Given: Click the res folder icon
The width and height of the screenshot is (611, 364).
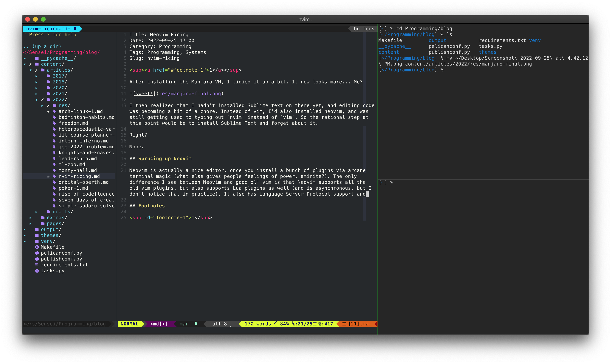Looking at the screenshot, I should pyautogui.click(x=55, y=105).
